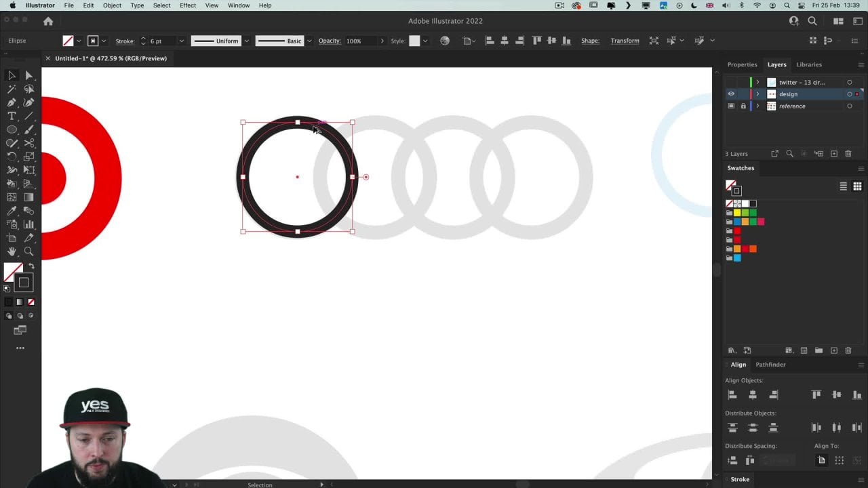This screenshot has height=488, width=868.
Task: Pick the yellow swatch
Action: [x=737, y=213]
